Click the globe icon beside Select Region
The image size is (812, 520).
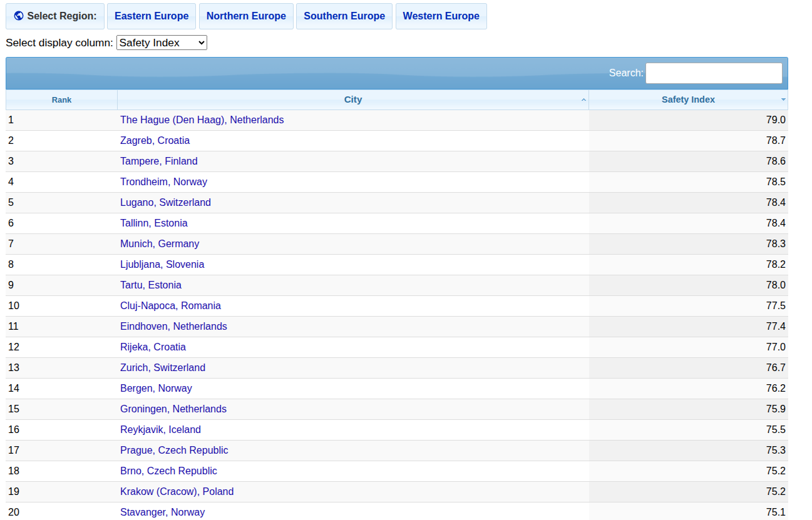tap(19, 16)
